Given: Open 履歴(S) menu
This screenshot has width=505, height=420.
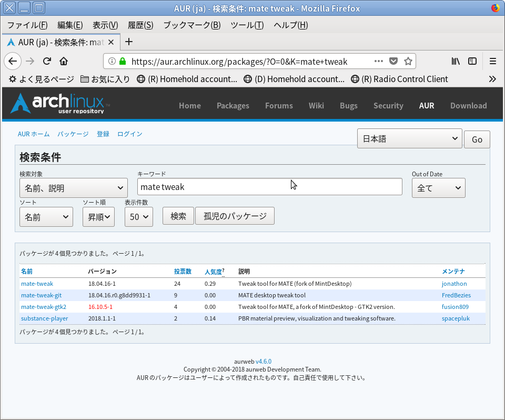Looking at the screenshot, I should coord(140,25).
